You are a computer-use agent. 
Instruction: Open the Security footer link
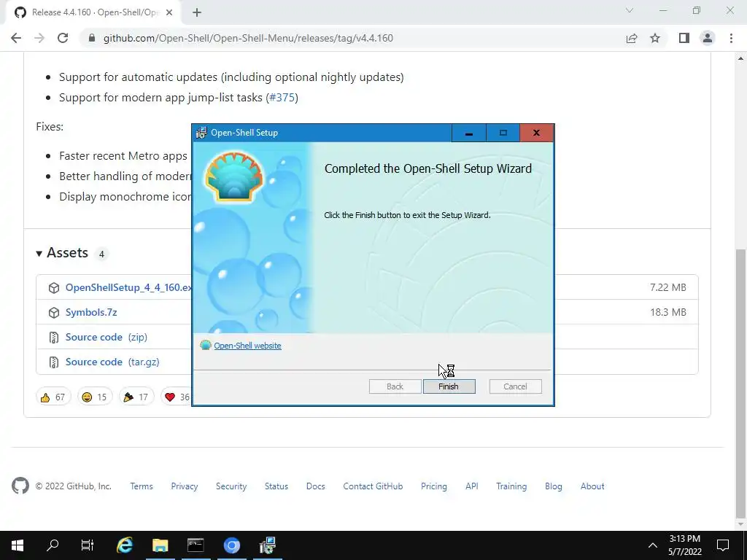pyautogui.click(x=231, y=486)
